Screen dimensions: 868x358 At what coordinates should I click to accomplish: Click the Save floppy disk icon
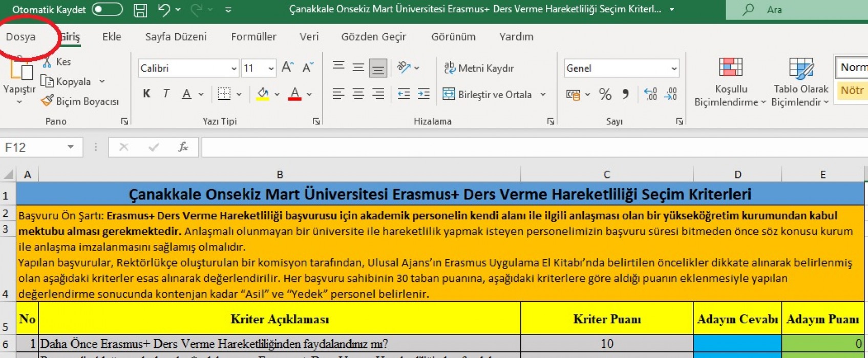(x=140, y=10)
